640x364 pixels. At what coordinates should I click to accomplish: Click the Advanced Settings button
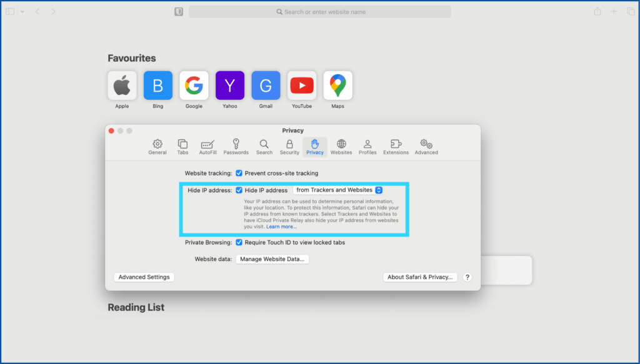click(144, 277)
